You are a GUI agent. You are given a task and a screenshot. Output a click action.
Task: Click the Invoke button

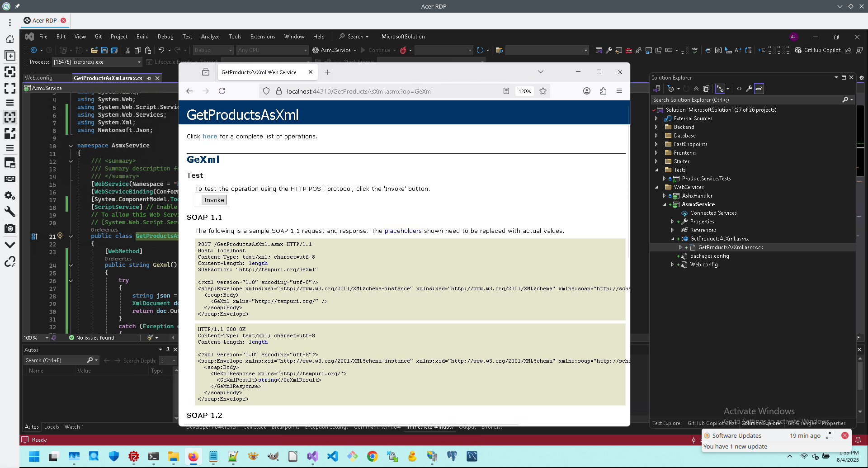(x=214, y=200)
